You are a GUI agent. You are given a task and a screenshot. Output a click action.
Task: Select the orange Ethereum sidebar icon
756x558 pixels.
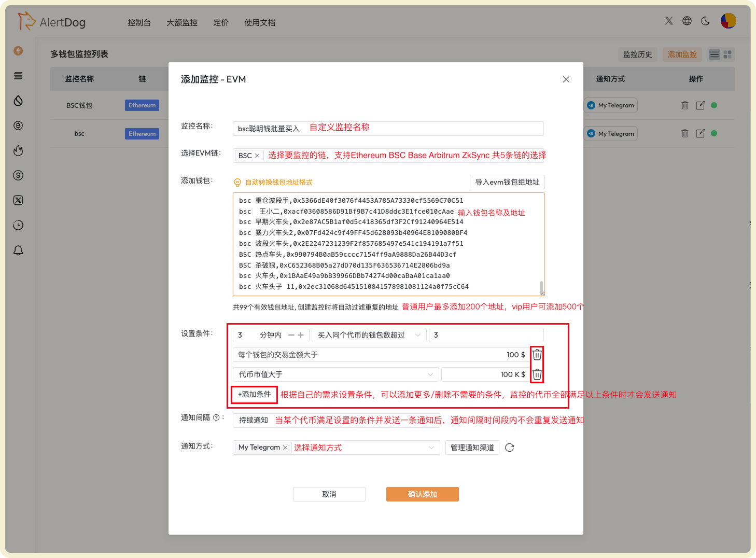[x=18, y=51]
